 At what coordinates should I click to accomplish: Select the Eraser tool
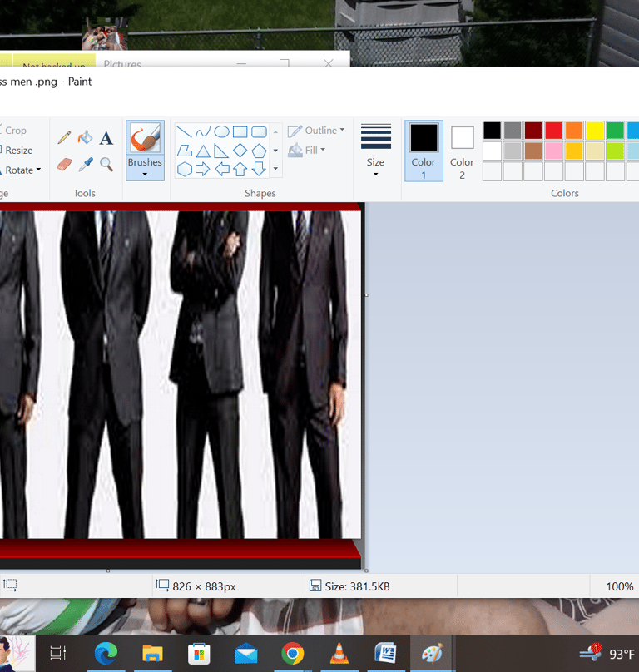click(x=64, y=165)
